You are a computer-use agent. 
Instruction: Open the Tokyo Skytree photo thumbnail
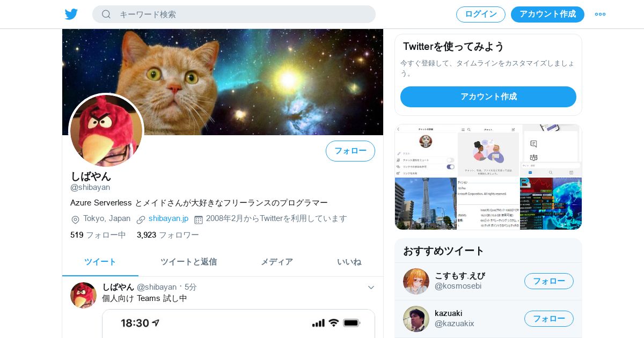click(x=426, y=204)
